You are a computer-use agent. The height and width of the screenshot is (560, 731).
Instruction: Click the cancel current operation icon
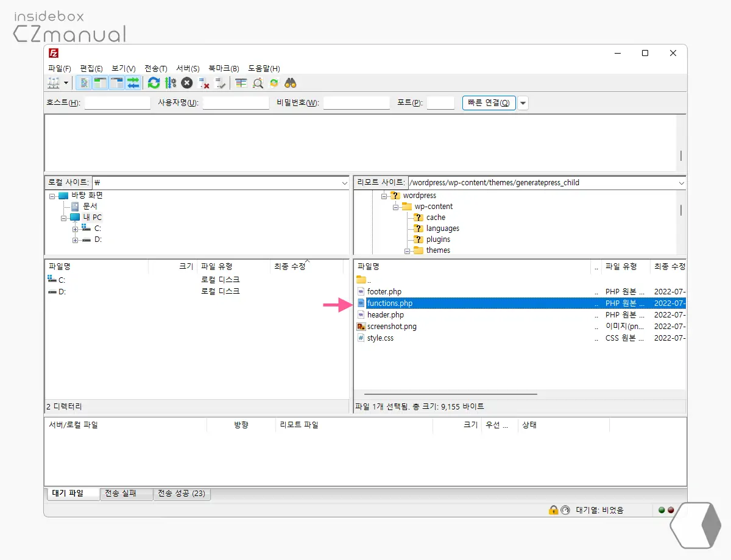pyautogui.click(x=187, y=83)
